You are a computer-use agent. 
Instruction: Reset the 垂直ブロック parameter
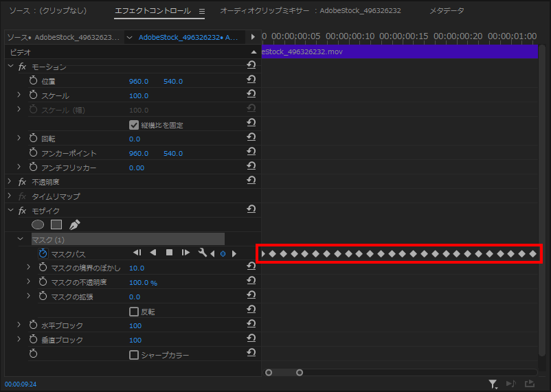tap(251, 338)
